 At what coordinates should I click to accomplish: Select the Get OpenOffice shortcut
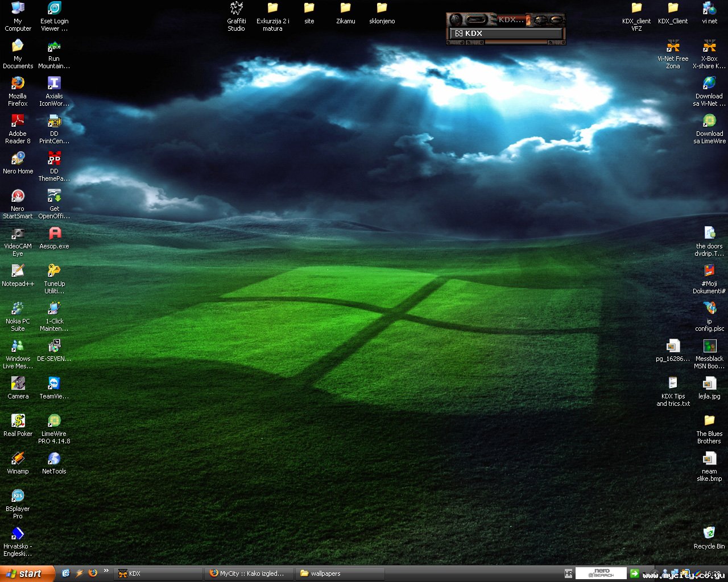pos(54,203)
